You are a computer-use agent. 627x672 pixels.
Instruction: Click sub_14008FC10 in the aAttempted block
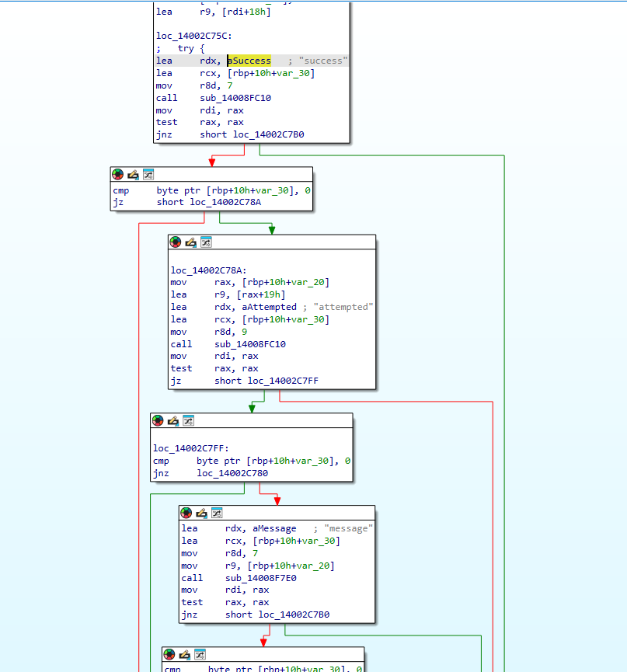click(x=250, y=344)
